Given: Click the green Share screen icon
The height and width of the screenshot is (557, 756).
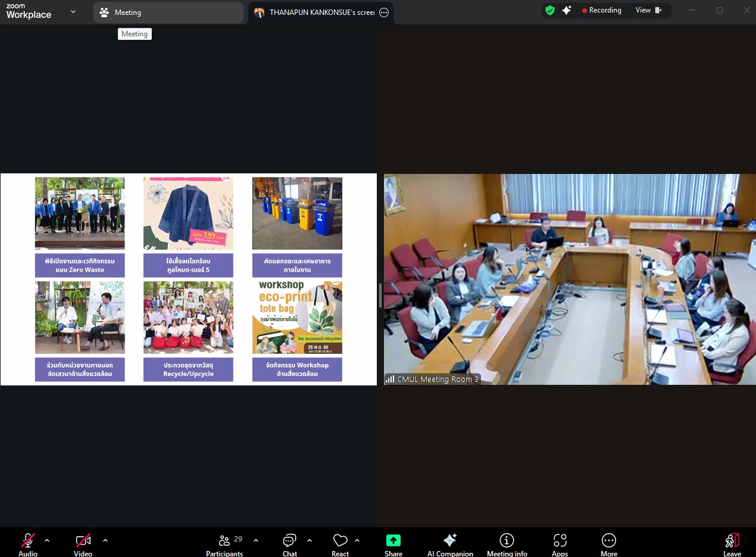Looking at the screenshot, I should click(x=393, y=540).
